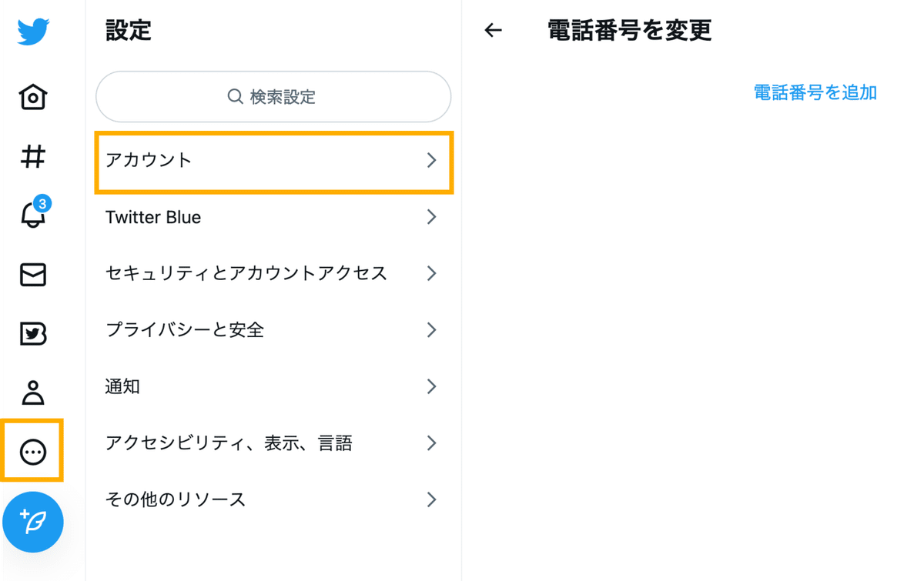Expand プライバシーと安全 chevron
The image size is (924, 581).
431,330
